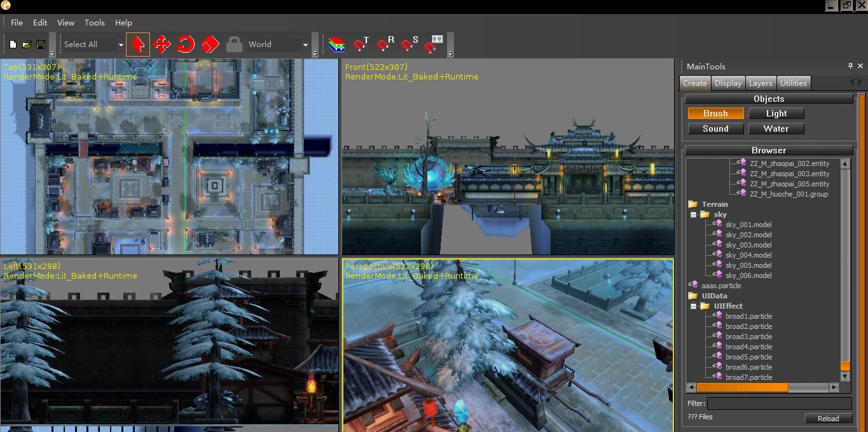Switch to the Create tab
Screen dimensions: 868x432
[x=695, y=83]
